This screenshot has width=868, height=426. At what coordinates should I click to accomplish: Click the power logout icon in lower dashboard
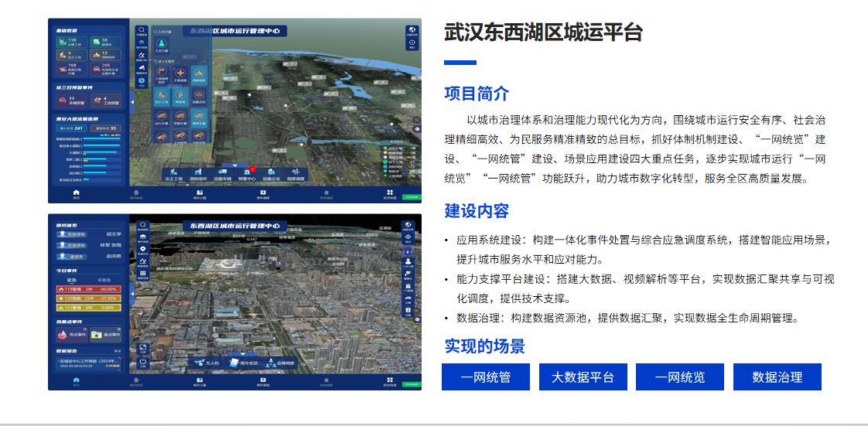[143, 362]
